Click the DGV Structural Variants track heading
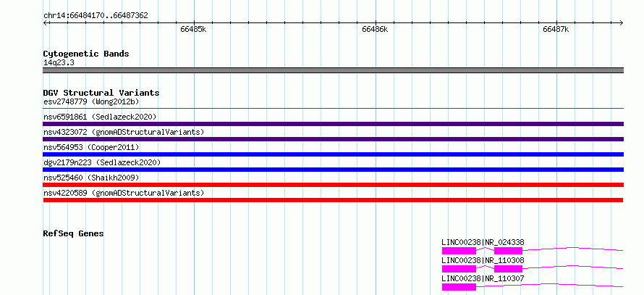Image resolution: width=644 pixels, height=295 pixels. click(101, 93)
